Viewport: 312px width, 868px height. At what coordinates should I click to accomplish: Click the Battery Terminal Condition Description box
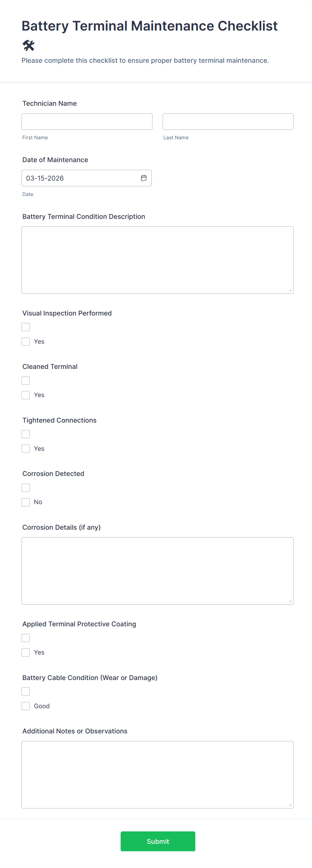(x=157, y=260)
